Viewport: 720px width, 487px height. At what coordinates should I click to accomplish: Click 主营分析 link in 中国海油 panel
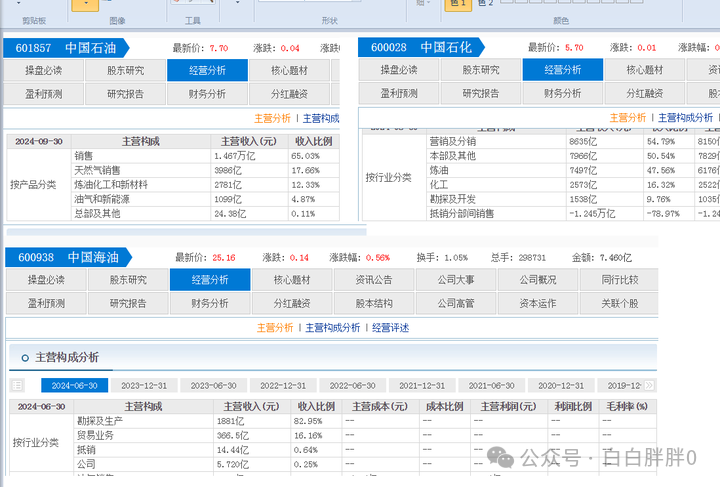(x=275, y=328)
